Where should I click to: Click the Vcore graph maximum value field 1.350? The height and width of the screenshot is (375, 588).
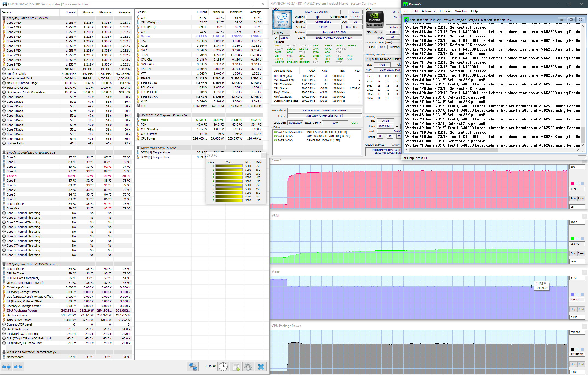(577, 278)
